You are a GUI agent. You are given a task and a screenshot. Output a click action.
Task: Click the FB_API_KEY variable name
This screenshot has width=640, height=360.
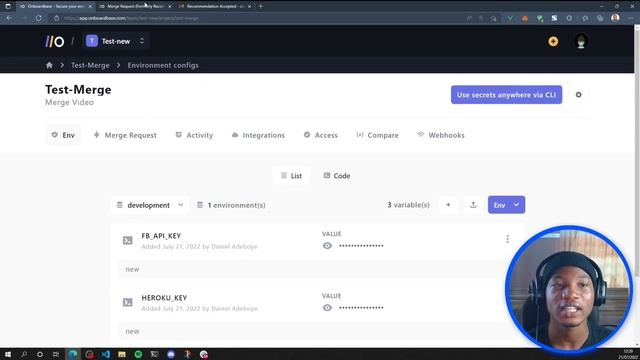pos(161,236)
